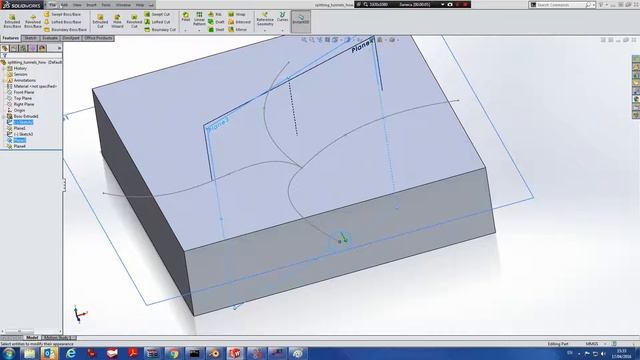Image resolution: width=640 pixels, height=360 pixels.
Task: Open the Edit menu
Action: tap(64, 5)
